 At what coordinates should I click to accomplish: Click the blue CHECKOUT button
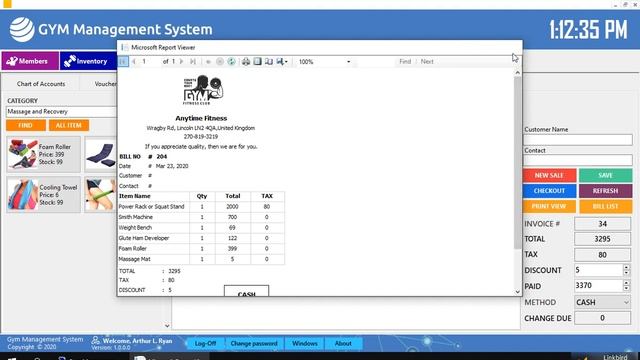point(549,191)
